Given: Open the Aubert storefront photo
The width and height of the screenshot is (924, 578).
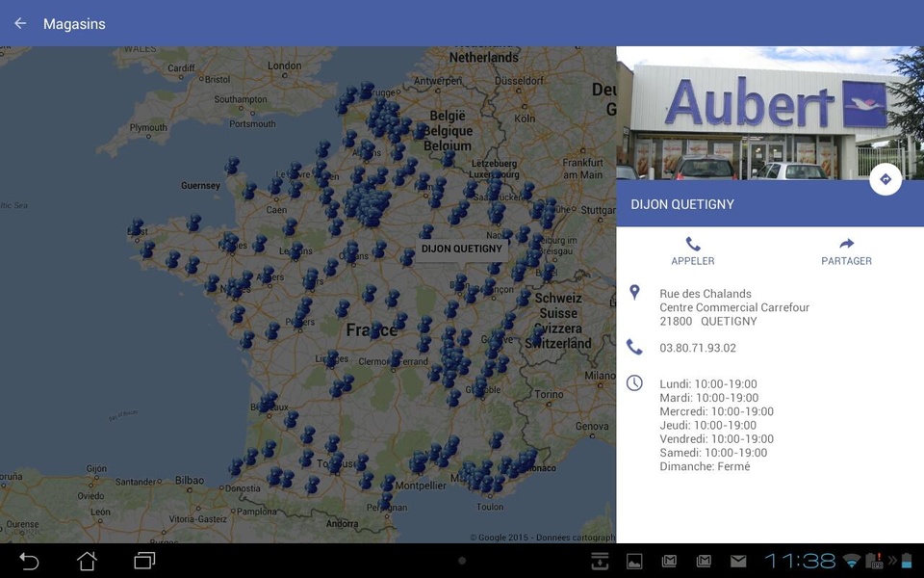Looking at the screenshot, I should click(770, 114).
